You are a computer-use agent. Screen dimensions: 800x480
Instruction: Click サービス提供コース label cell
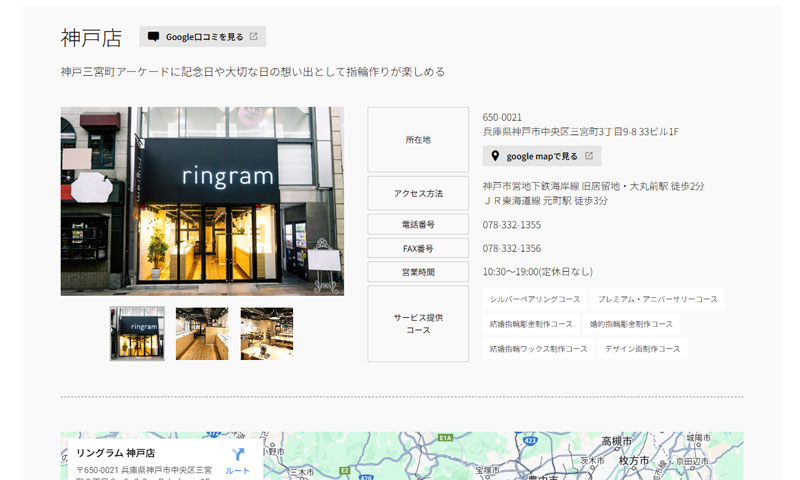tap(418, 324)
